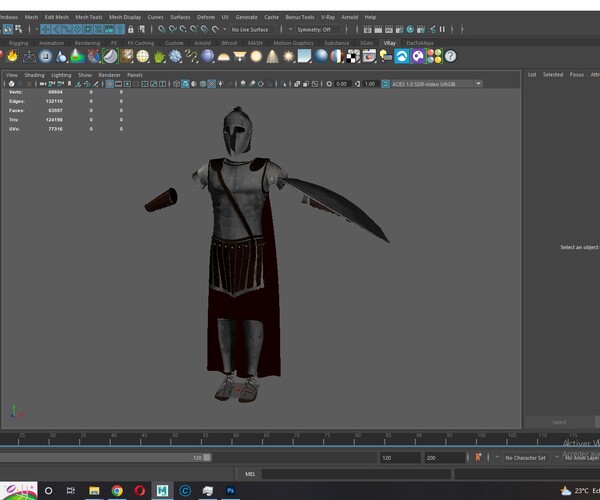Open viewport Panels menu

135,75
